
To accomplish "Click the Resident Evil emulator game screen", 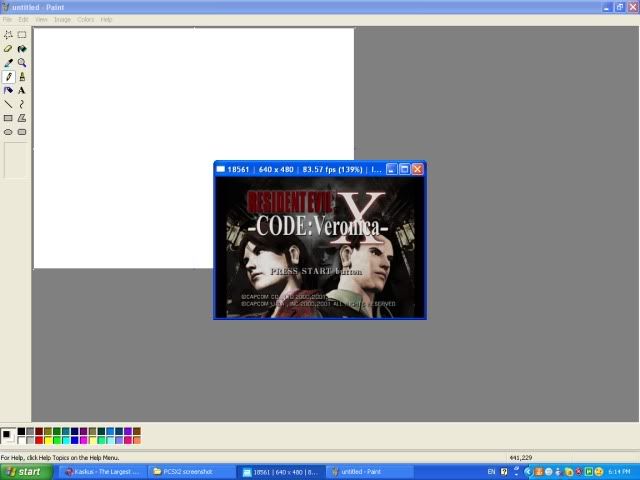I will (320, 247).
